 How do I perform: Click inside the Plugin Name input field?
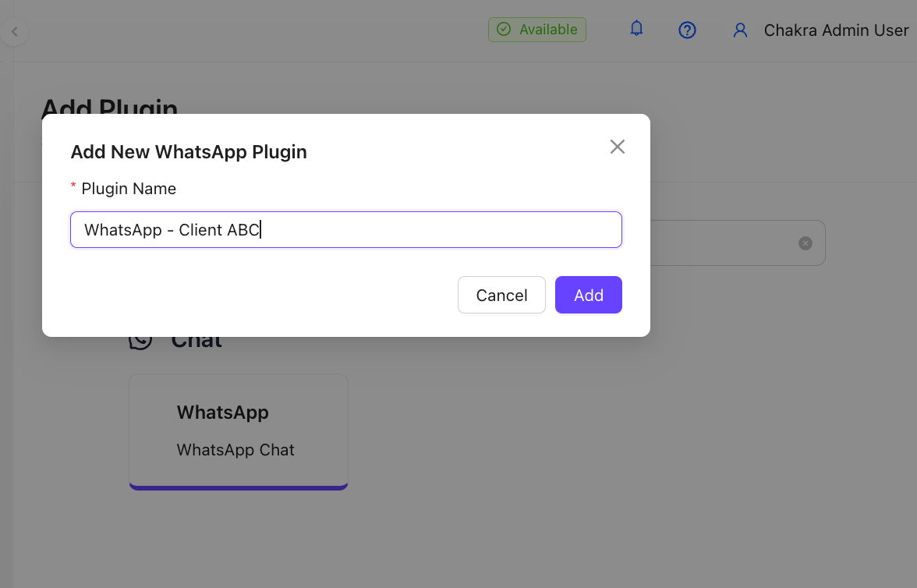coord(346,229)
